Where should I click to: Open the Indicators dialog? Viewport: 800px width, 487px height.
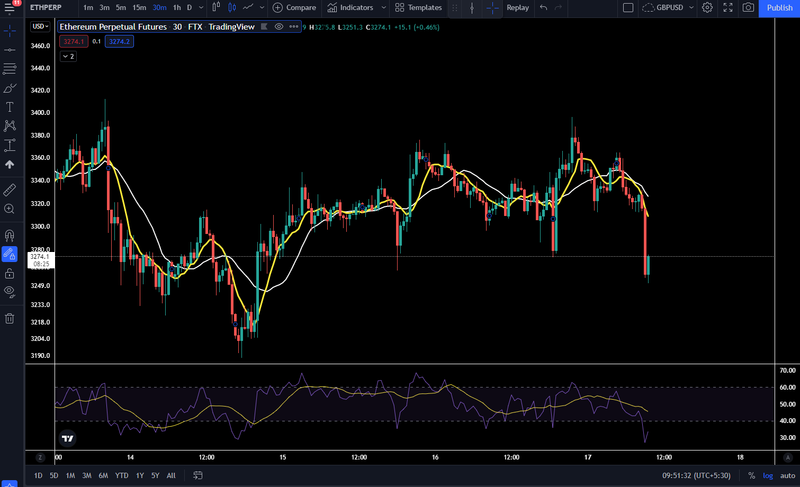coord(351,8)
